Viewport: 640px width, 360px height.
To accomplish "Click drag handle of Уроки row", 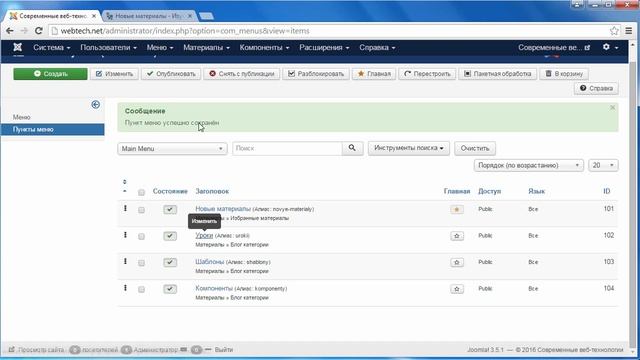I will click(x=125, y=235).
